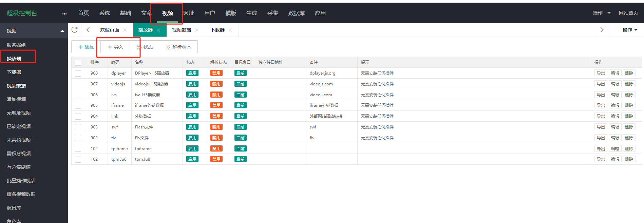Open the 采集 top menu
This screenshot has height=223, width=644.
[273, 13]
